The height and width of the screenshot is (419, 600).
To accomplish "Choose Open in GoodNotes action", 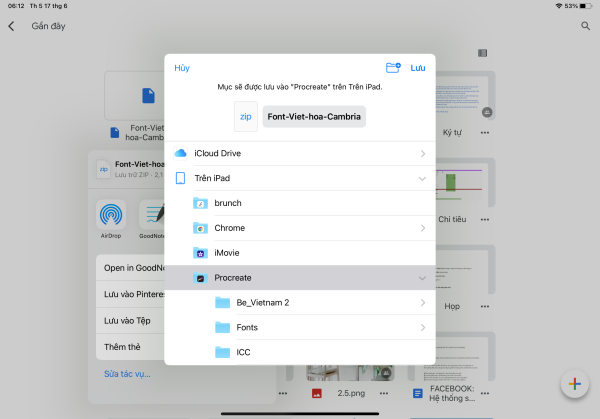I will pyautogui.click(x=130, y=268).
